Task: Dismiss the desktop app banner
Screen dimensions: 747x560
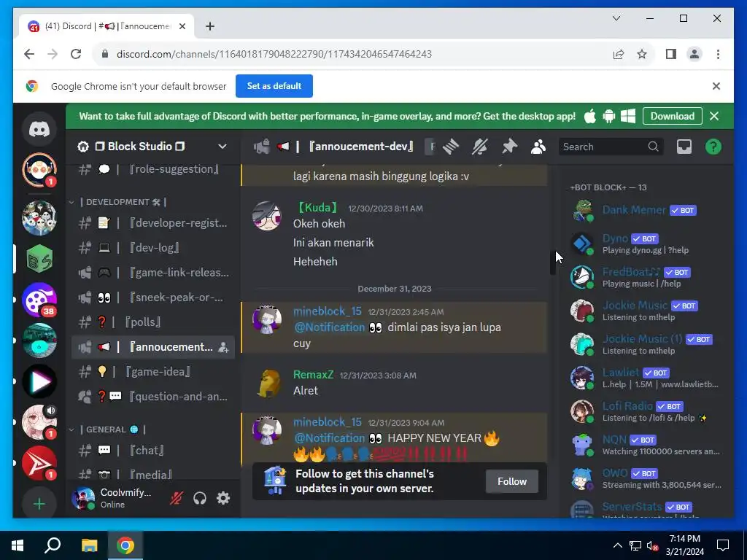Action: point(714,116)
